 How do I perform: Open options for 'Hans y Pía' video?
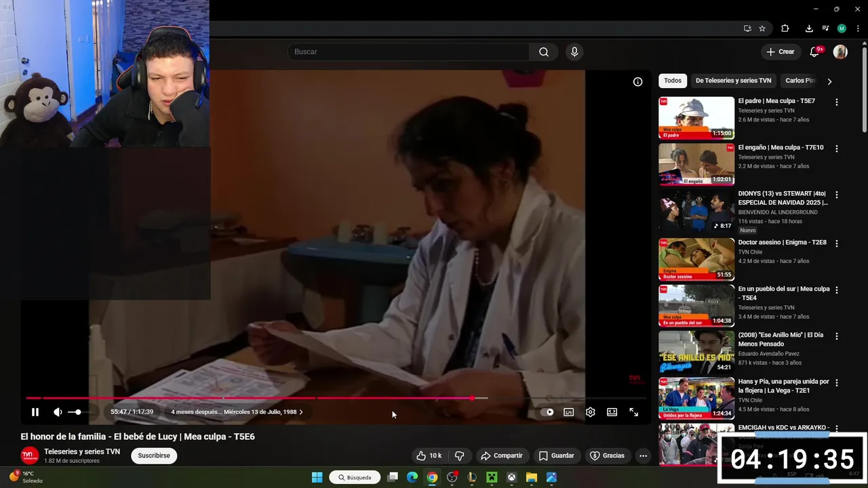[x=836, y=382]
